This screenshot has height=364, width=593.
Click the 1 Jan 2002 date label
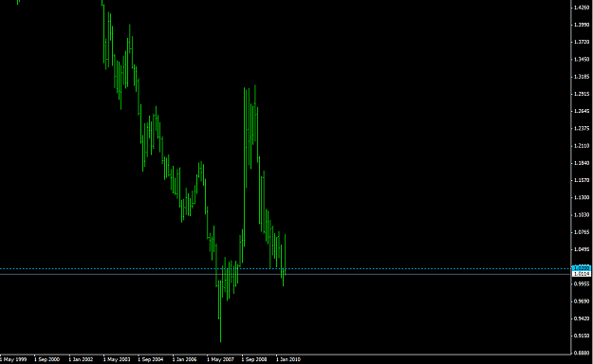click(81, 359)
